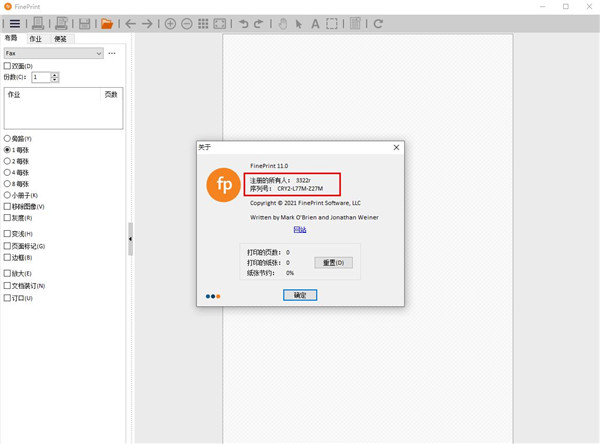Switch to the 作业 tab
600x444 pixels.
tap(36, 39)
